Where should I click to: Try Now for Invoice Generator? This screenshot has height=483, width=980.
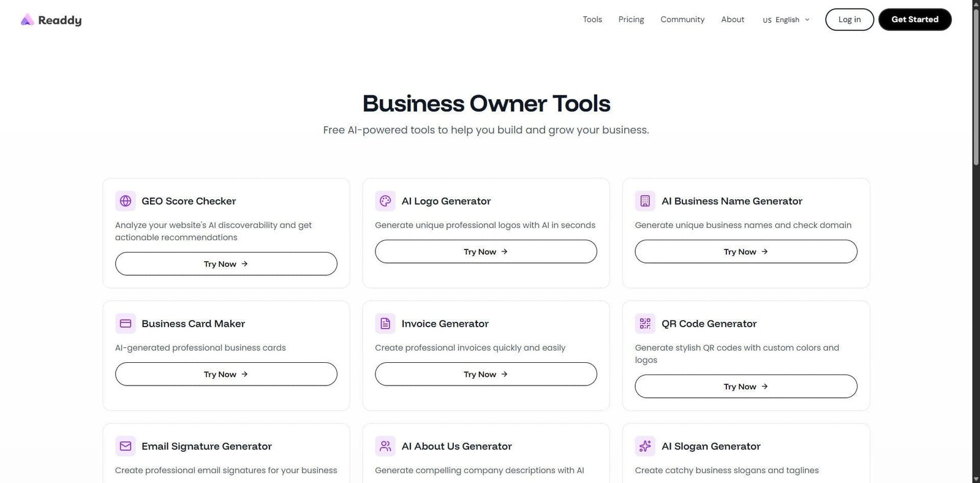click(x=486, y=374)
